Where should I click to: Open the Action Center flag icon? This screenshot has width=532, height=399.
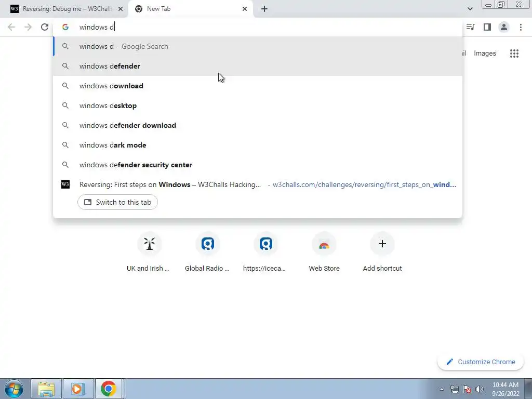tap(467, 389)
